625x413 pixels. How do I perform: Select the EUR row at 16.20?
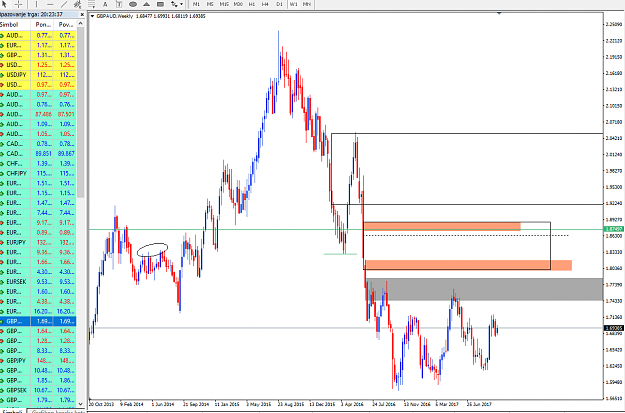click(38, 311)
